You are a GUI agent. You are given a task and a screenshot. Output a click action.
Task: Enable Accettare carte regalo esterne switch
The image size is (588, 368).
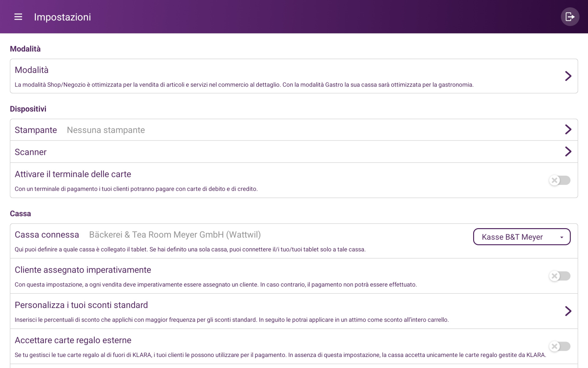click(560, 347)
